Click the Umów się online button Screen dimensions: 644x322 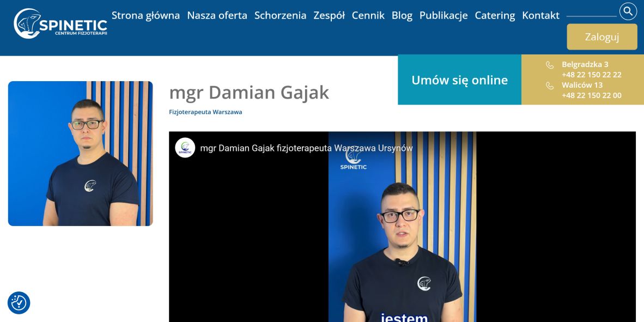pyautogui.click(x=460, y=80)
